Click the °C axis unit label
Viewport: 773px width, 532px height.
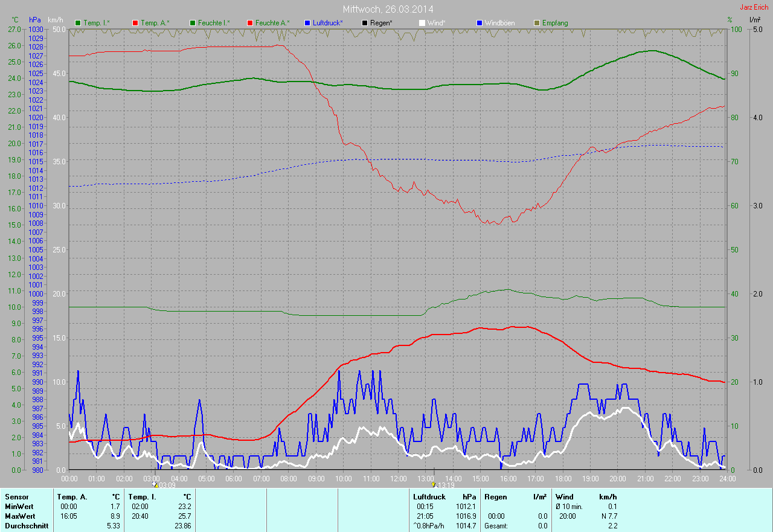(15, 20)
